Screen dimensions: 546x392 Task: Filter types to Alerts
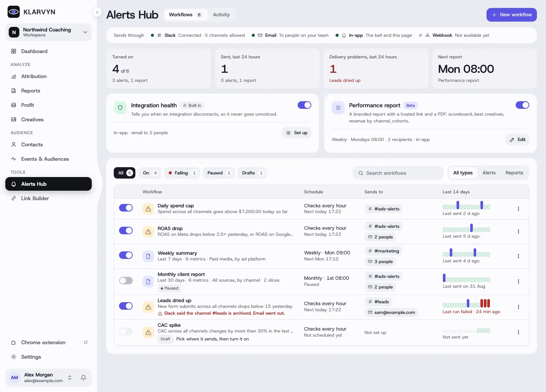[489, 173]
